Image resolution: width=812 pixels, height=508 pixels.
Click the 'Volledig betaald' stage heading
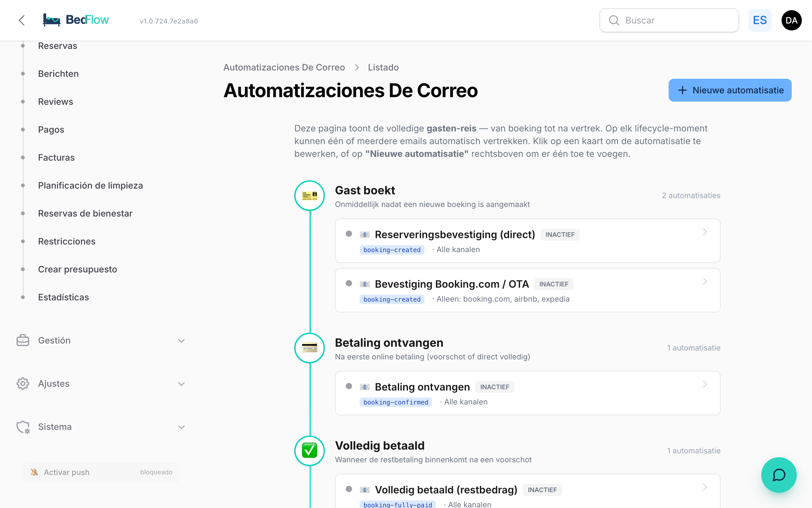tap(379, 445)
